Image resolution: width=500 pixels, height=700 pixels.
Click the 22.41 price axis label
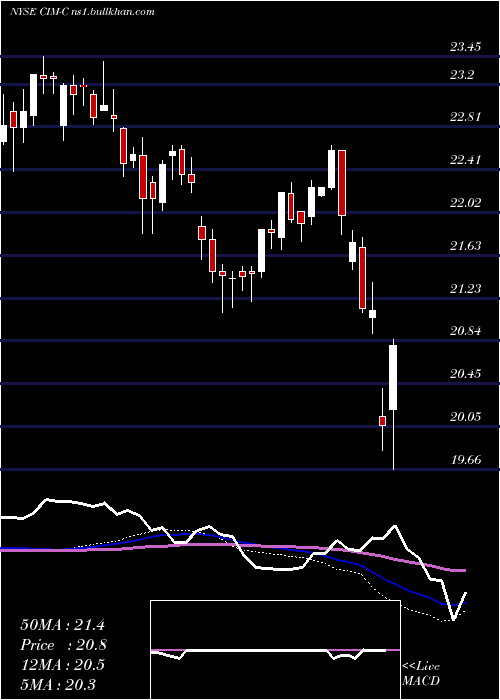[x=465, y=160]
